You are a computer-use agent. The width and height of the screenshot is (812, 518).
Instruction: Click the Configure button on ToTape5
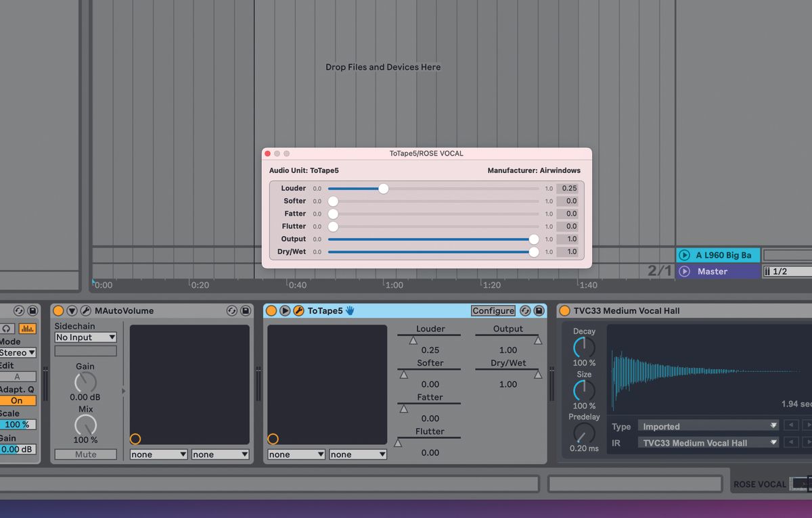point(493,310)
